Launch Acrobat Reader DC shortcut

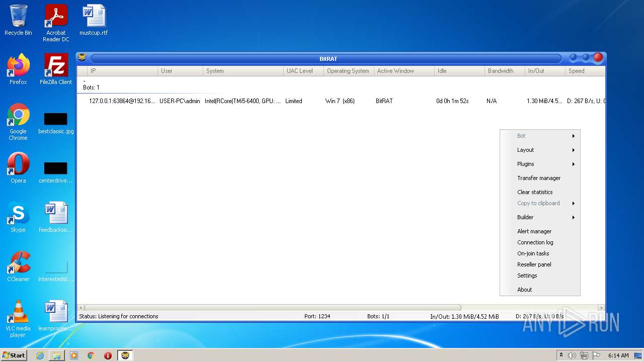[x=56, y=23]
